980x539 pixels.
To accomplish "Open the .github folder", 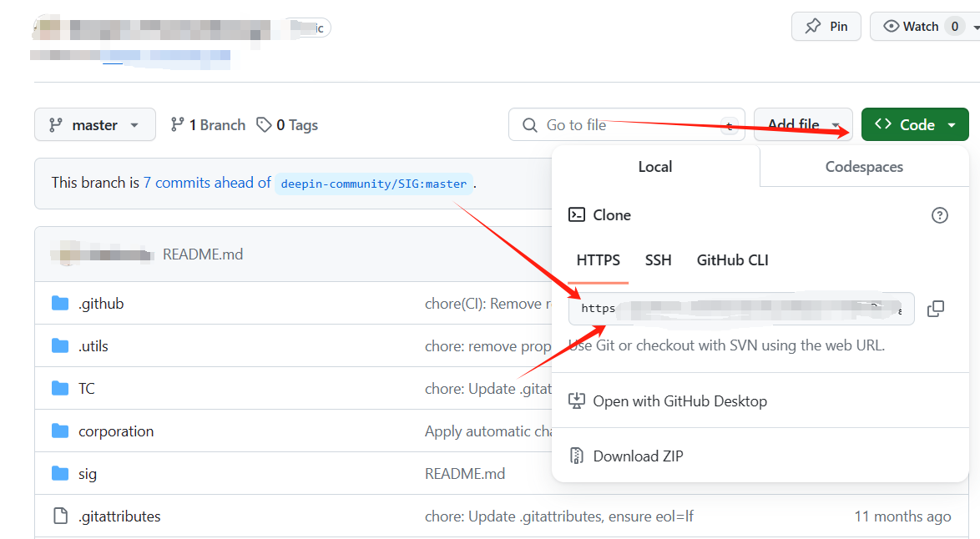I will (101, 304).
